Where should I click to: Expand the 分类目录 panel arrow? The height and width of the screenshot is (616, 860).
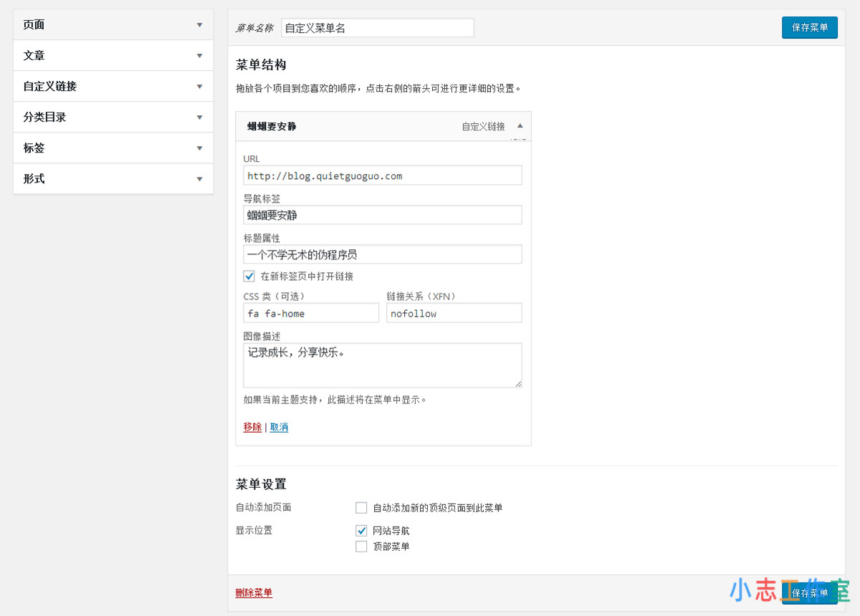[x=200, y=117]
